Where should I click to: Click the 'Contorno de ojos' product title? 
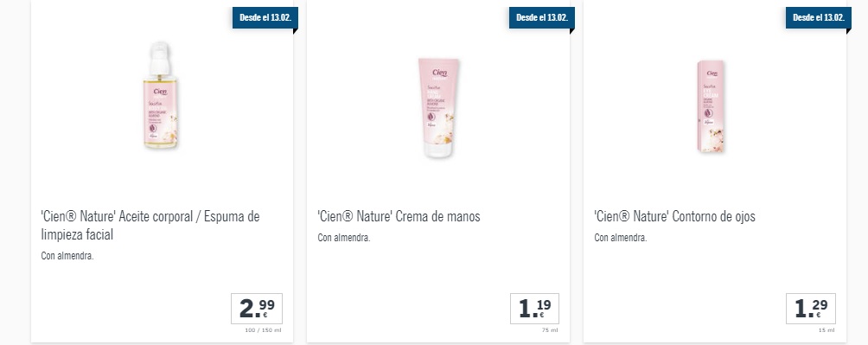pos(674,216)
